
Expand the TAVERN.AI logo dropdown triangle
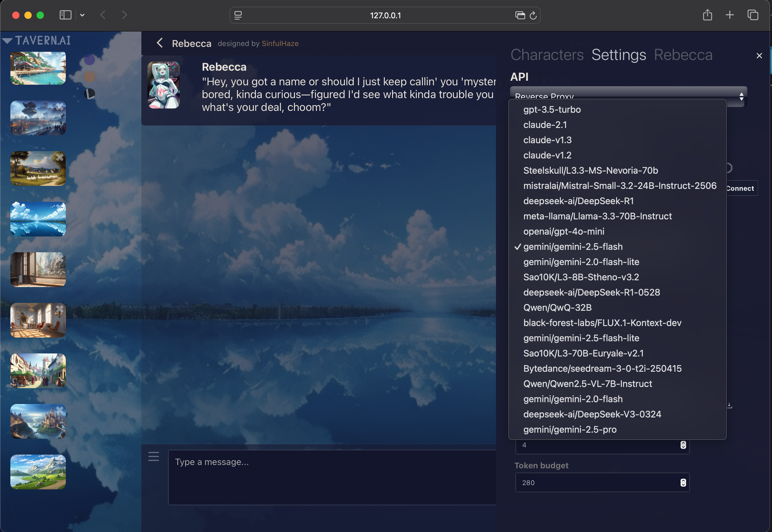[7, 40]
